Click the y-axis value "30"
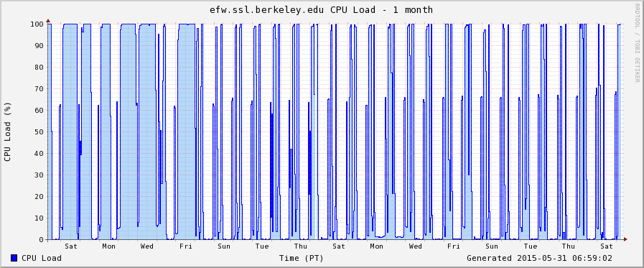This screenshot has width=644, height=268. tap(39, 175)
